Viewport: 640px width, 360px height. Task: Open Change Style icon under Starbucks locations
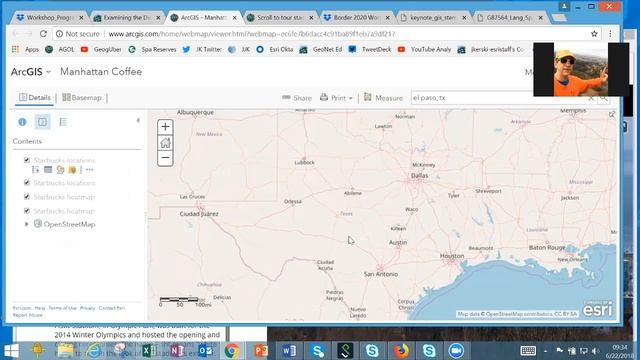click(60, 169)
